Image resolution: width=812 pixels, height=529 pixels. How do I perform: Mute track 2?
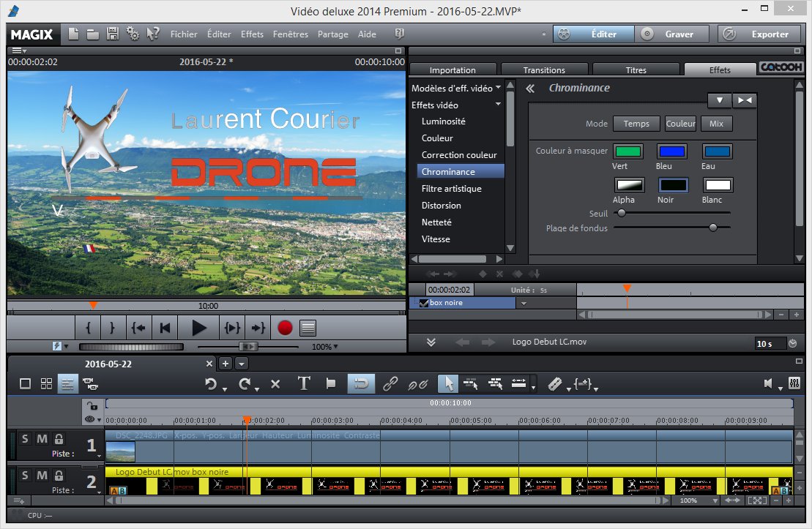(x=42, y=475)
